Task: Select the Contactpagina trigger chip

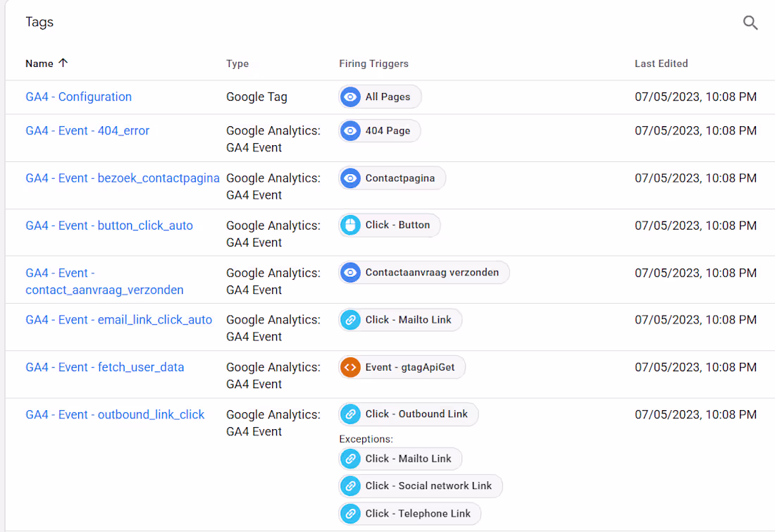Action: click(391, 178)
